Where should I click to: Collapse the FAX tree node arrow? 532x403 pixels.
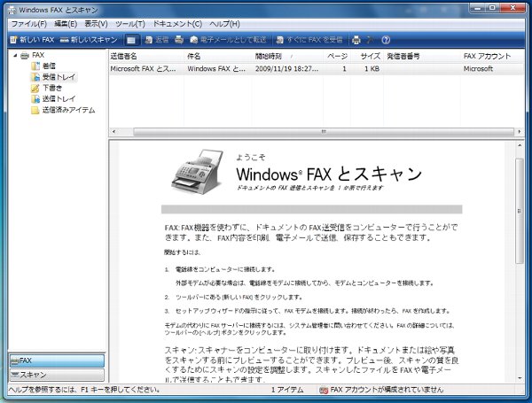click(15, 55)
